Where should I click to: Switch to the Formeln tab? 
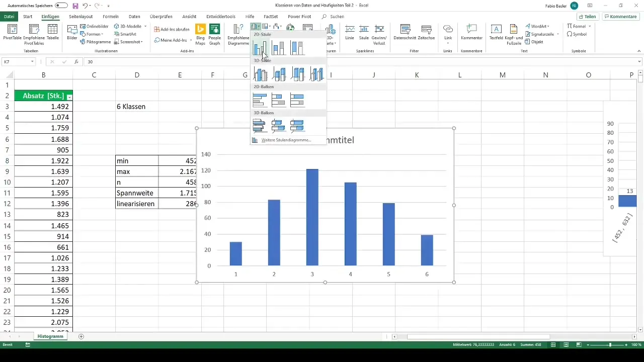(111, 17)
